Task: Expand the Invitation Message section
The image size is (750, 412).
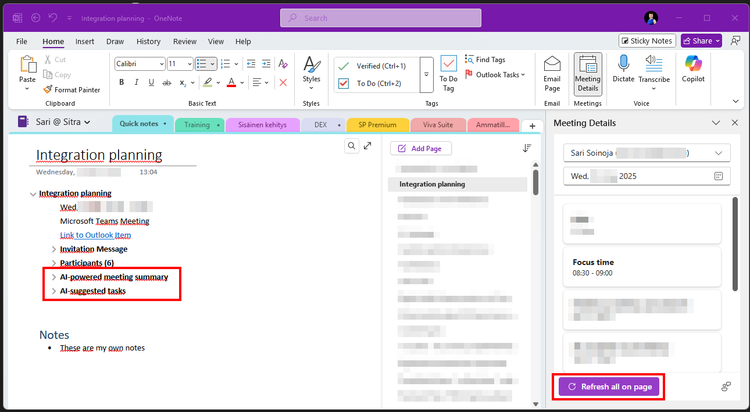Action: (54, 249)
